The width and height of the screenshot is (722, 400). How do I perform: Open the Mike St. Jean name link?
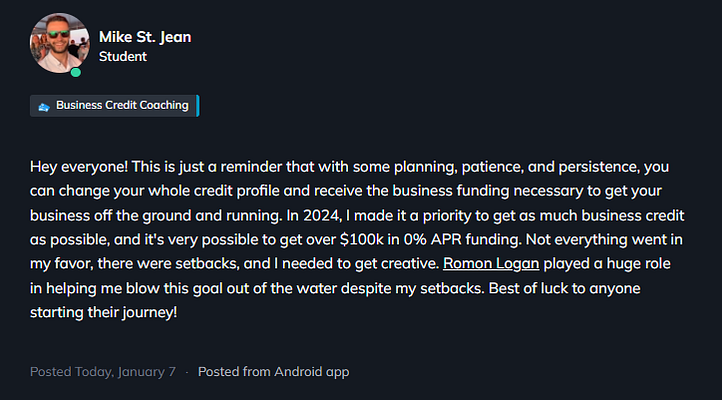(x=145, y=37)
